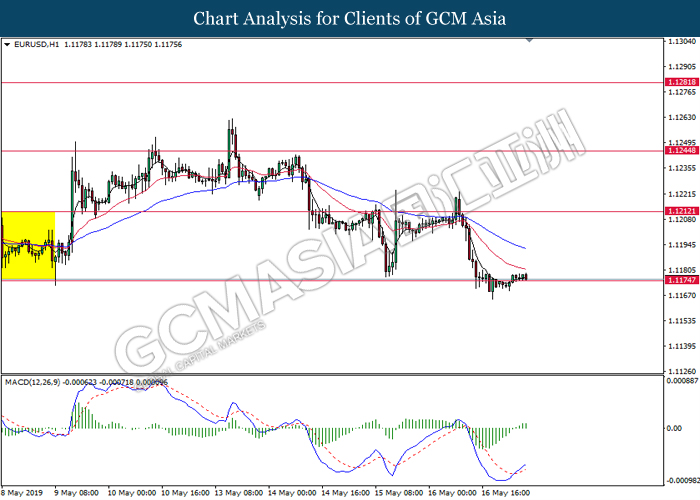Click the MACD(12,26,9) indicator label
This screenshot has width=700, height=500.
pyautogui.click(x=32, y=382)
